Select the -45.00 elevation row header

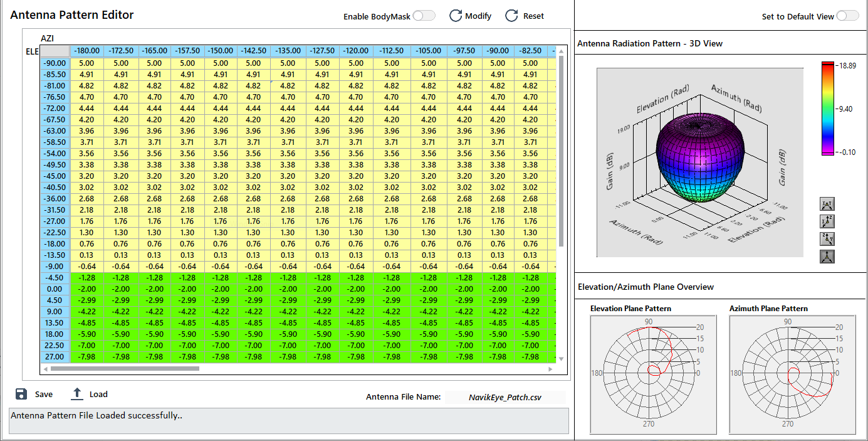pos(55,176)
